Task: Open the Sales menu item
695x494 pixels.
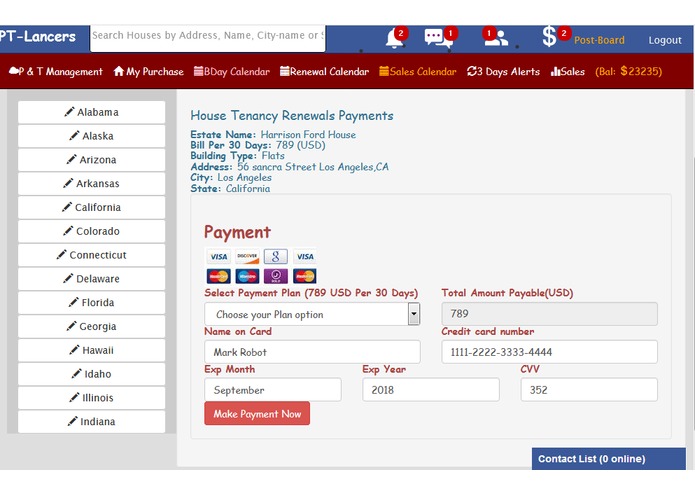Action: (567, 71)
